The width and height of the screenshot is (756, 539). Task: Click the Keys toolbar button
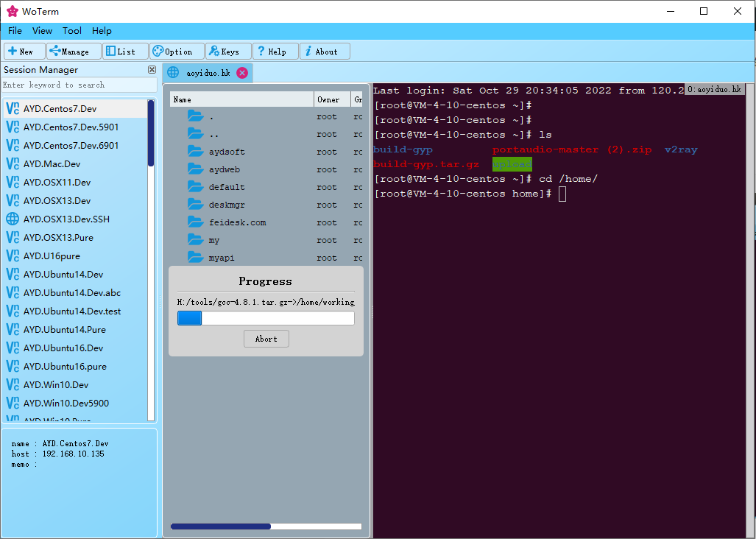pyautogui.click(x=228, y=51)
